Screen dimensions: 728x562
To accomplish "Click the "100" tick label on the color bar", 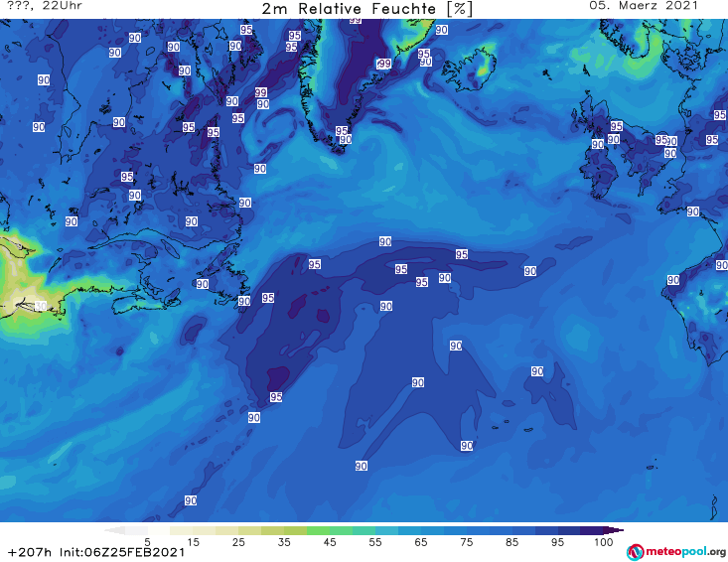I will click(604, 542).
